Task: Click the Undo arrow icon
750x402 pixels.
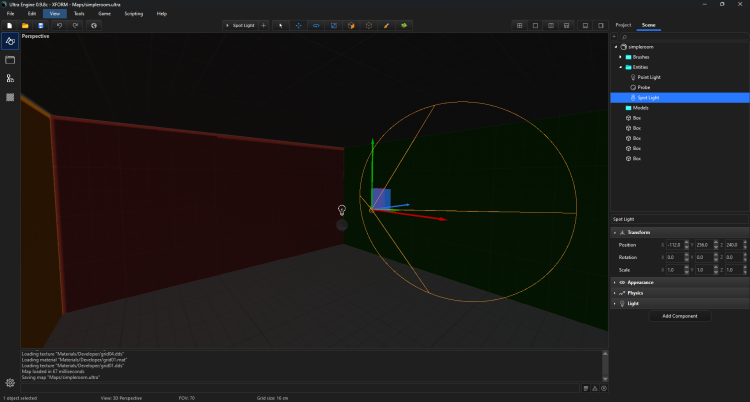Action: (60, 25)
